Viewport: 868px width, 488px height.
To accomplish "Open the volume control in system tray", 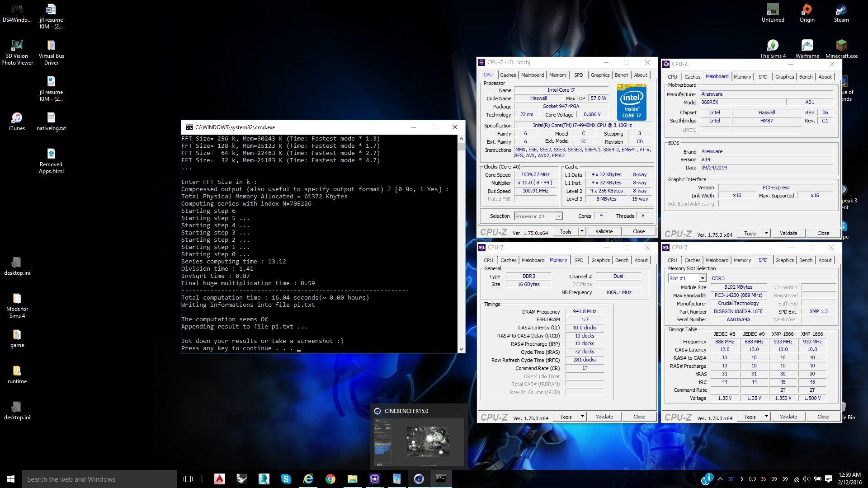I will coord(807,479).
